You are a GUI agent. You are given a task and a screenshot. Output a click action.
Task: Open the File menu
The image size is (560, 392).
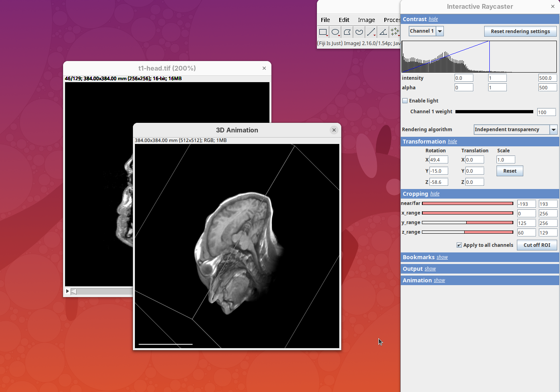click(x=325, y=20)
